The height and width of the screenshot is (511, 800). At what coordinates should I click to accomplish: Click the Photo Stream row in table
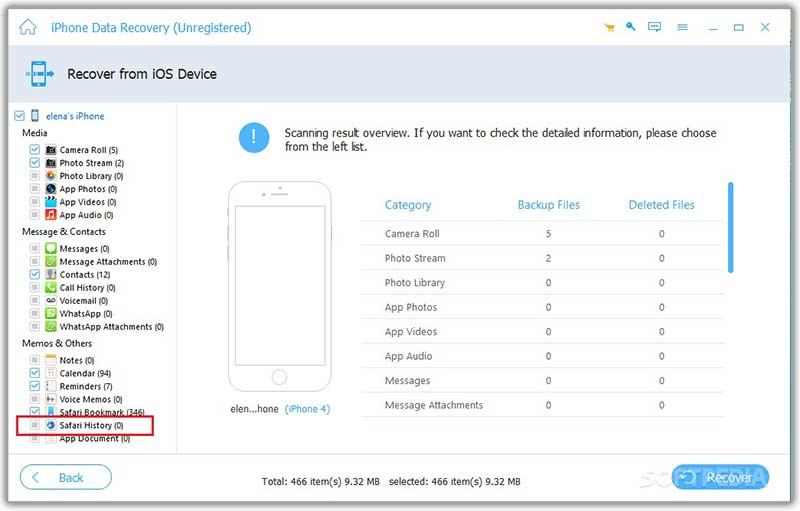coord(540,258)
